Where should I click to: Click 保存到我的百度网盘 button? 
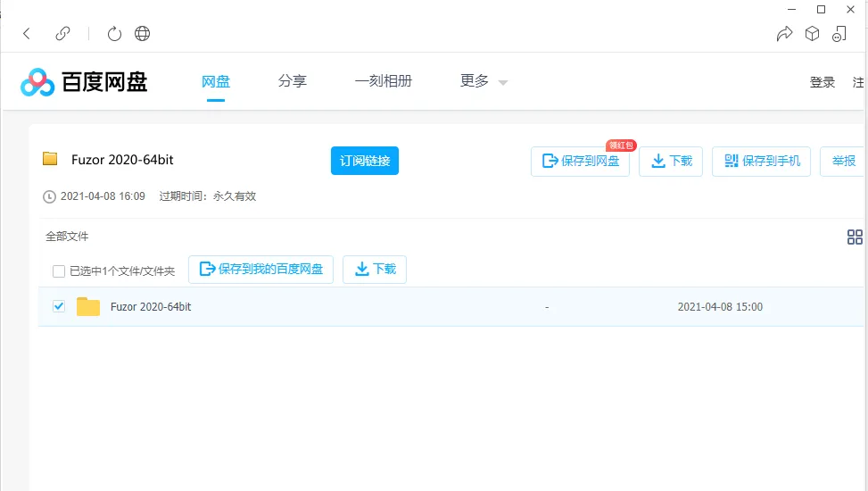(x=260, y=270)
